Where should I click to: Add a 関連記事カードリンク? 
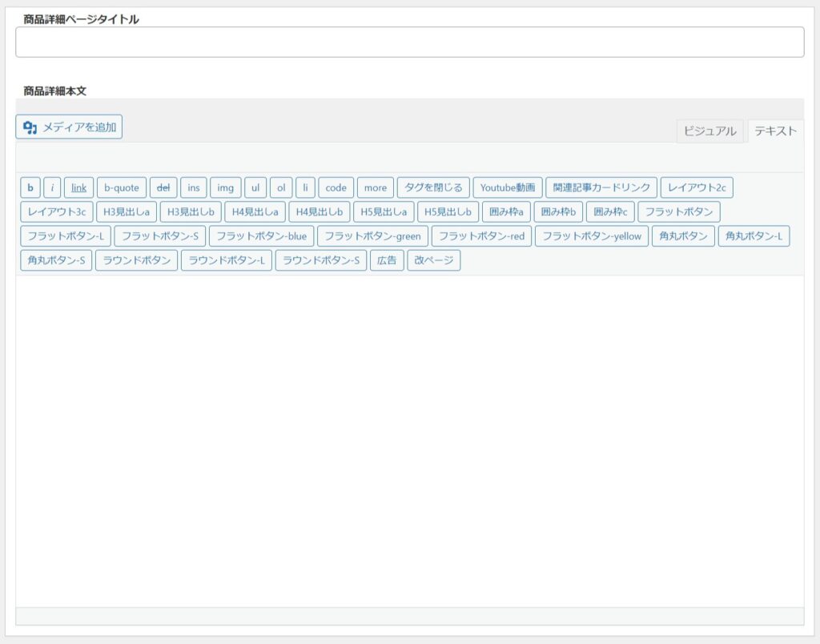[601, 187]
